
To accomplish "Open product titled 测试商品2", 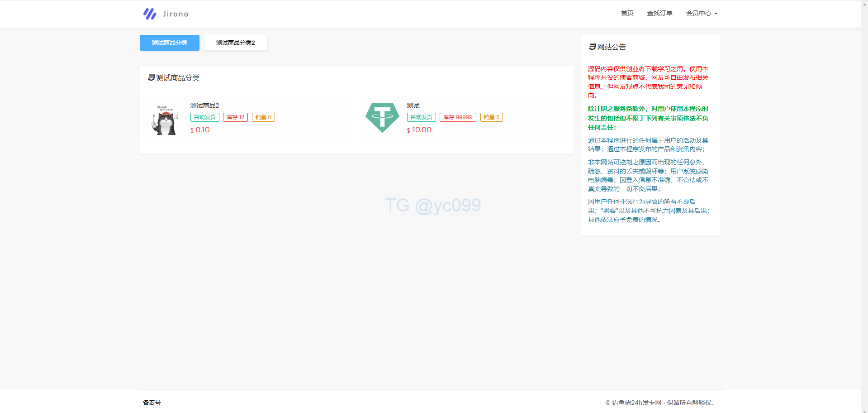I will point(204,106).
